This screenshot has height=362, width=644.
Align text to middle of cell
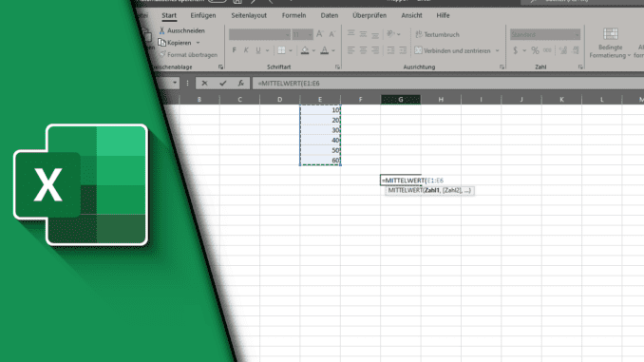(x=363, y=34)
